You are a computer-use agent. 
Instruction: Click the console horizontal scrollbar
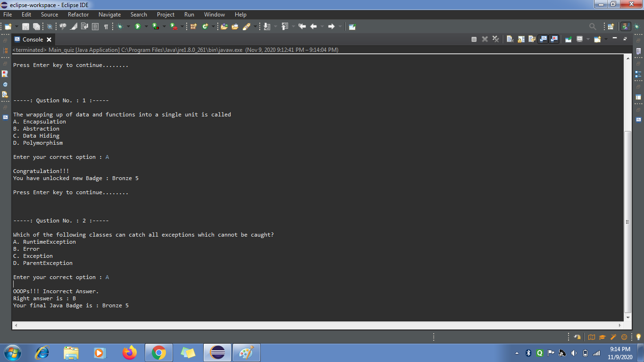[318, 325]
